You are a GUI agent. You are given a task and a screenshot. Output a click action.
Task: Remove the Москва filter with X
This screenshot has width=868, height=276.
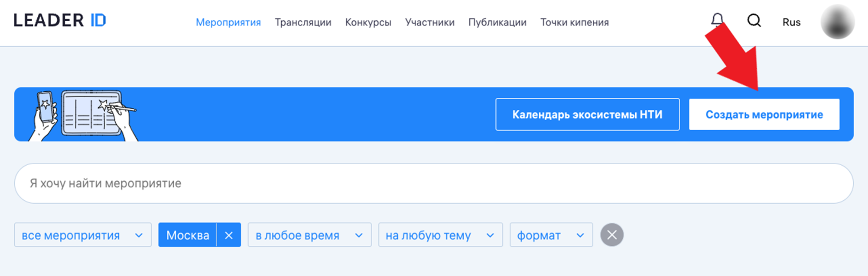tap(229, 235)
